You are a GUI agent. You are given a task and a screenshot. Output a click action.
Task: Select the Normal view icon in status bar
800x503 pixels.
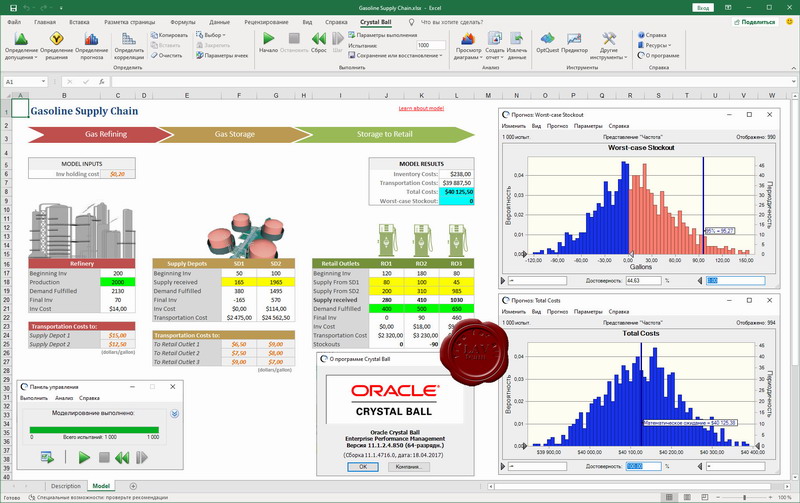[x=669, y=497]
